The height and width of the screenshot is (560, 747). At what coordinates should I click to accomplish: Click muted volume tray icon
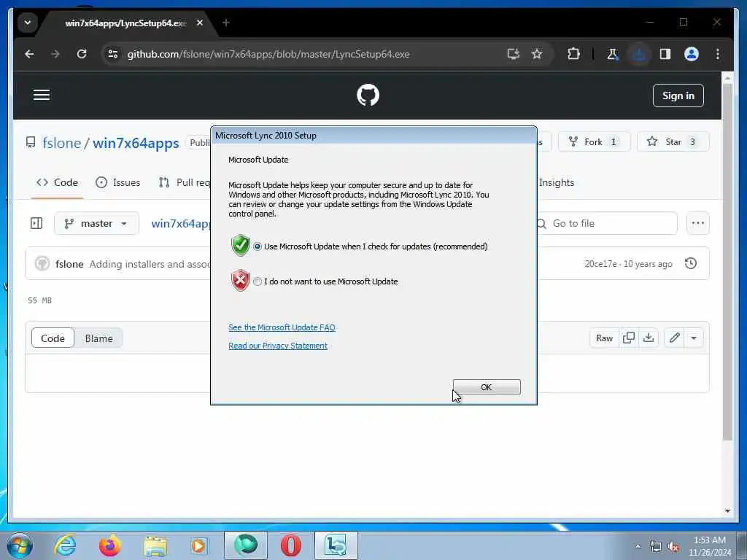(x=673, y=546)
